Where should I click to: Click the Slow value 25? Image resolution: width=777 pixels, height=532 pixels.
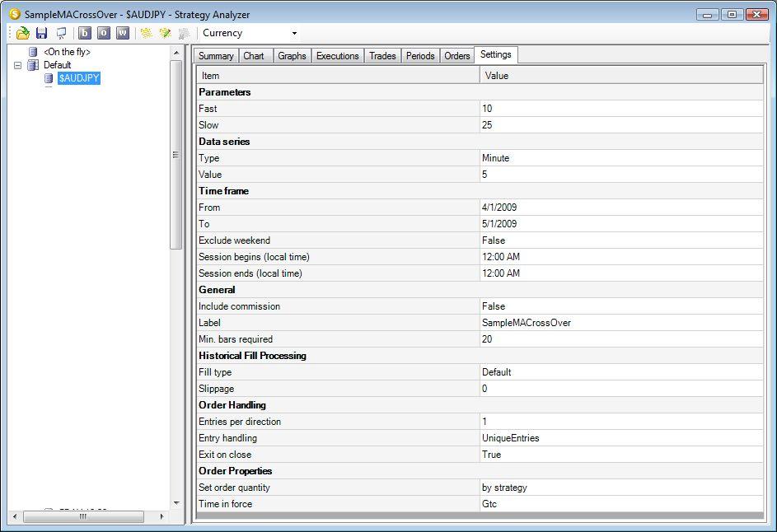coord(621,125)
